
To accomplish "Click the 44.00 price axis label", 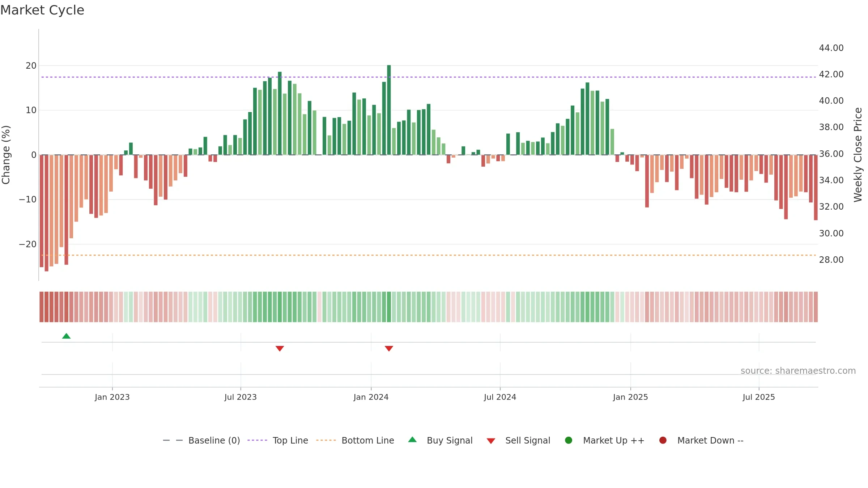I will 831,48.
